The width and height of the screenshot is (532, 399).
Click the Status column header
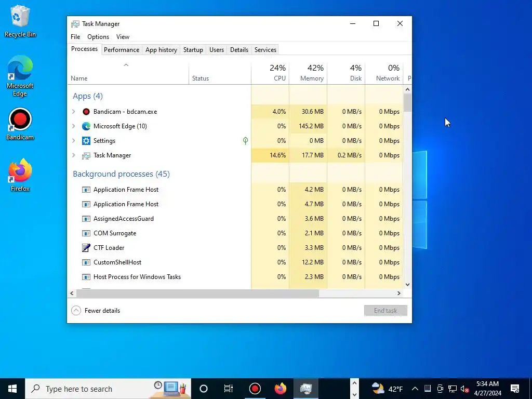(x=220, y=73)
